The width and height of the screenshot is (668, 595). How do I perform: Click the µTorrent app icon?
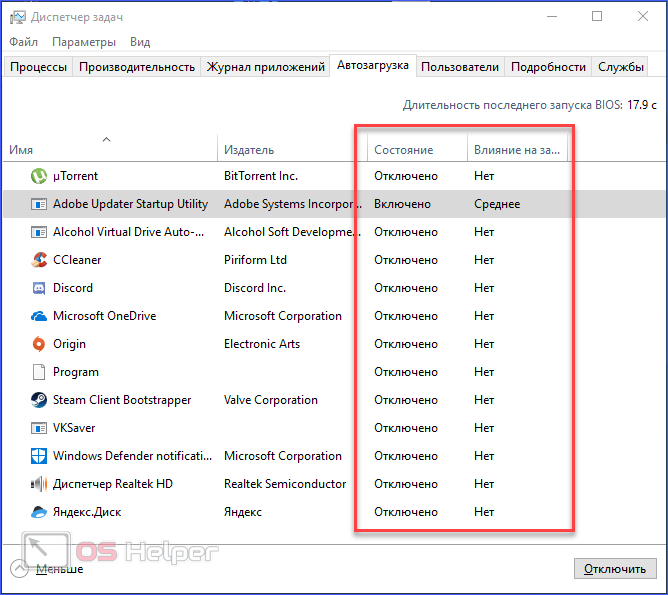pos(39,176)
